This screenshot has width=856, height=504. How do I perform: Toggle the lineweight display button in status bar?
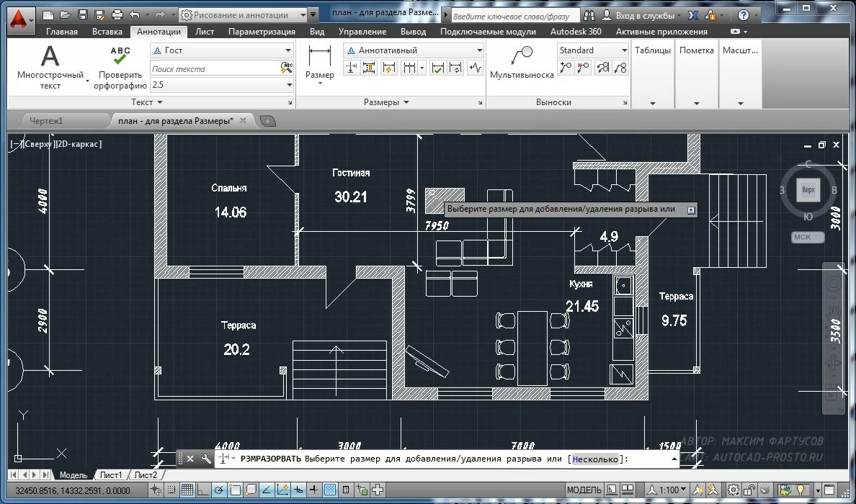(314, 490)
